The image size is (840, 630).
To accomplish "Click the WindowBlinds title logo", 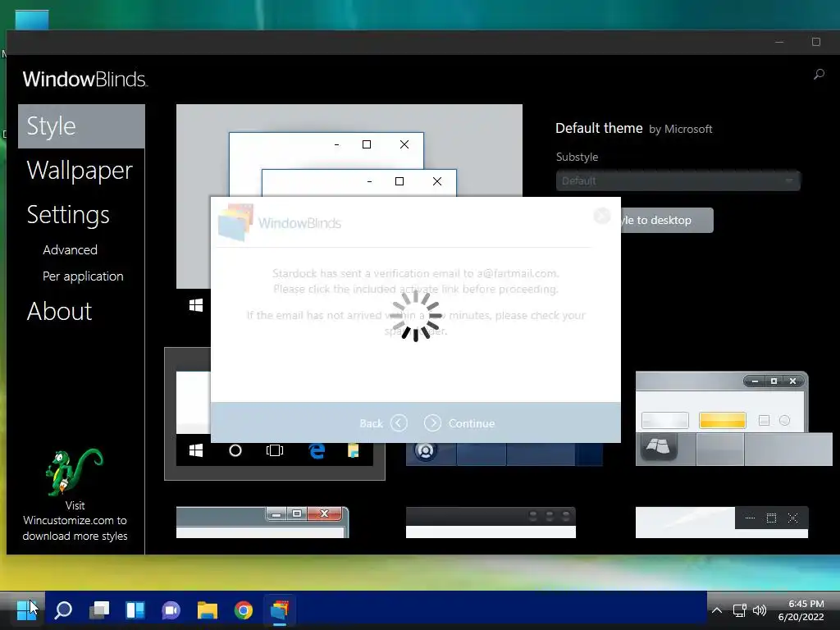I will pyautogui.click(x=85, y=80).
